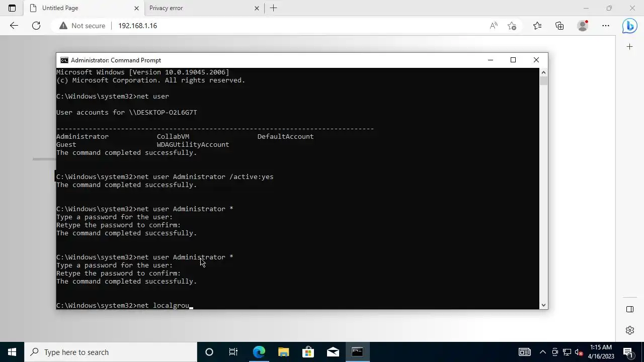Click the Microsoft Windows version line
644x362 pixels.
click(x=143, y=72)
